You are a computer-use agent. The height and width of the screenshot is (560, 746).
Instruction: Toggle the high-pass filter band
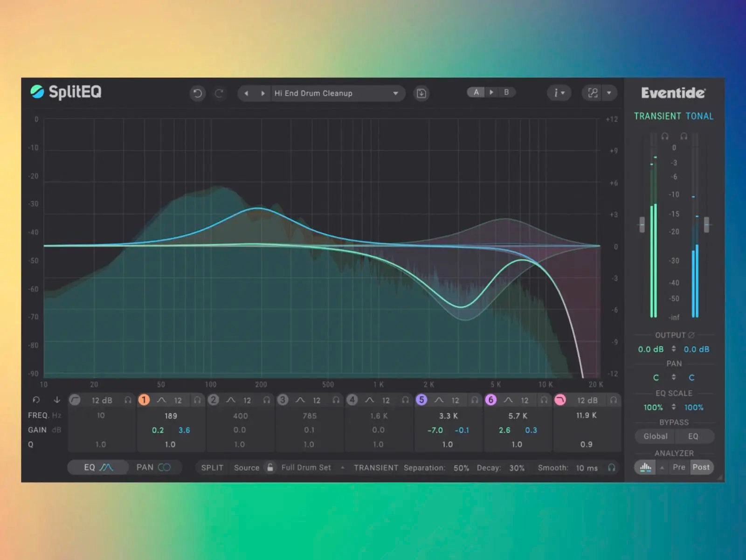75,400
